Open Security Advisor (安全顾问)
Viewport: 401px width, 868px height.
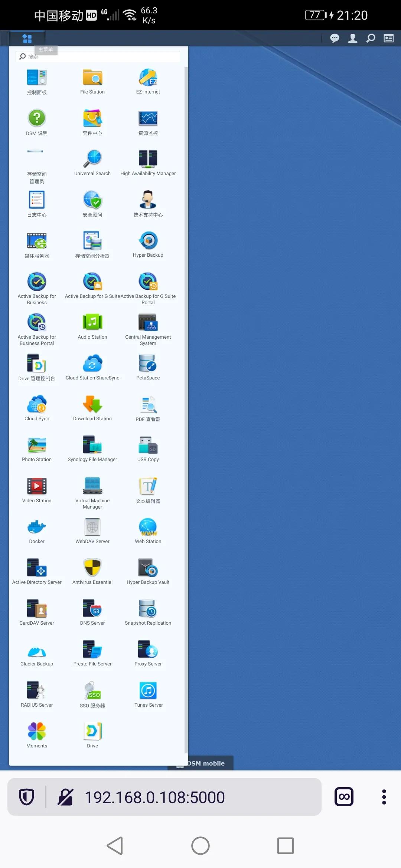92,204
